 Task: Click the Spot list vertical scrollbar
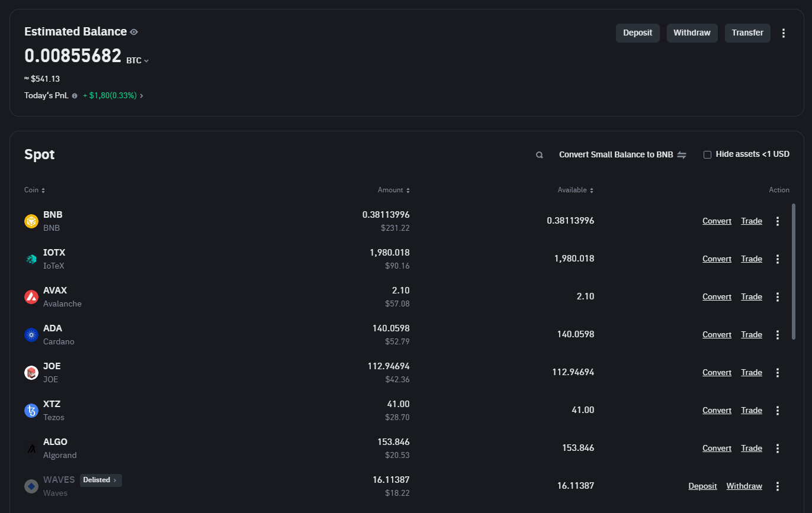pos(794,272)
